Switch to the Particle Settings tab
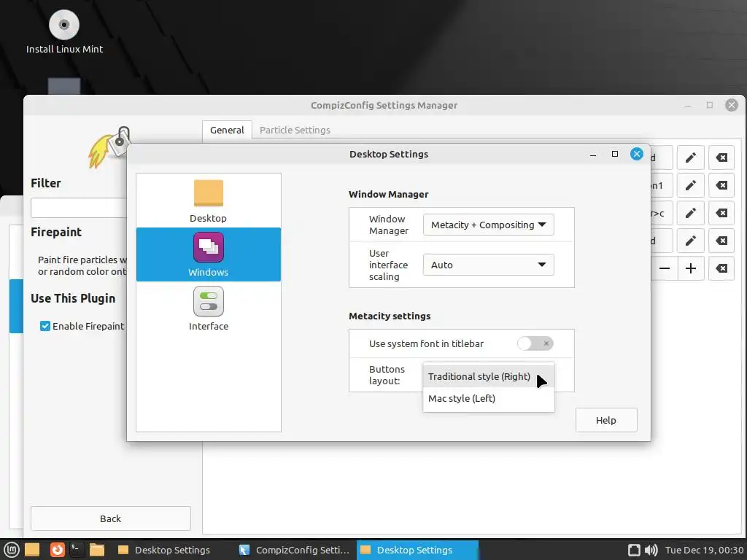Image resolution: width=747 pixels, height=560 pixels. click(x=295, y=130)
